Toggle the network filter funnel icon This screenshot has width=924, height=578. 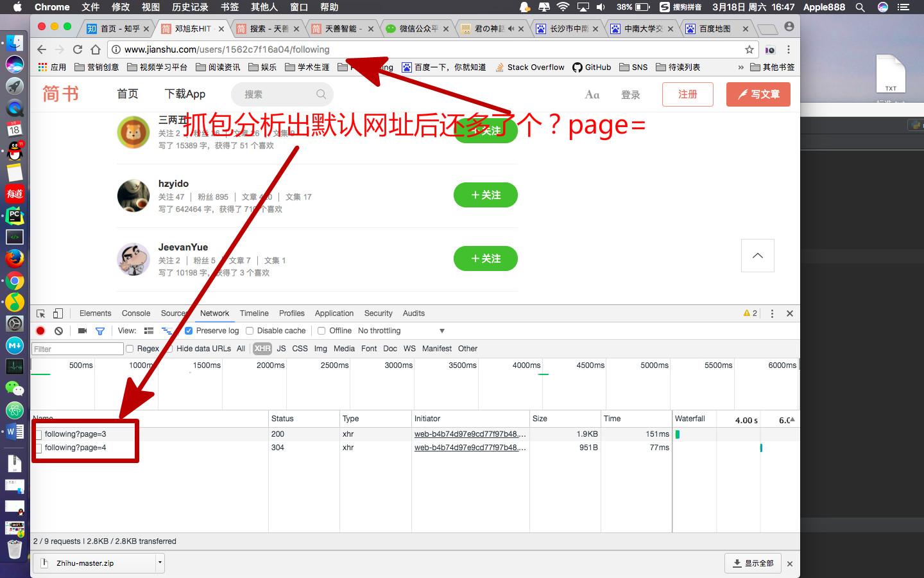coord(100,331)
